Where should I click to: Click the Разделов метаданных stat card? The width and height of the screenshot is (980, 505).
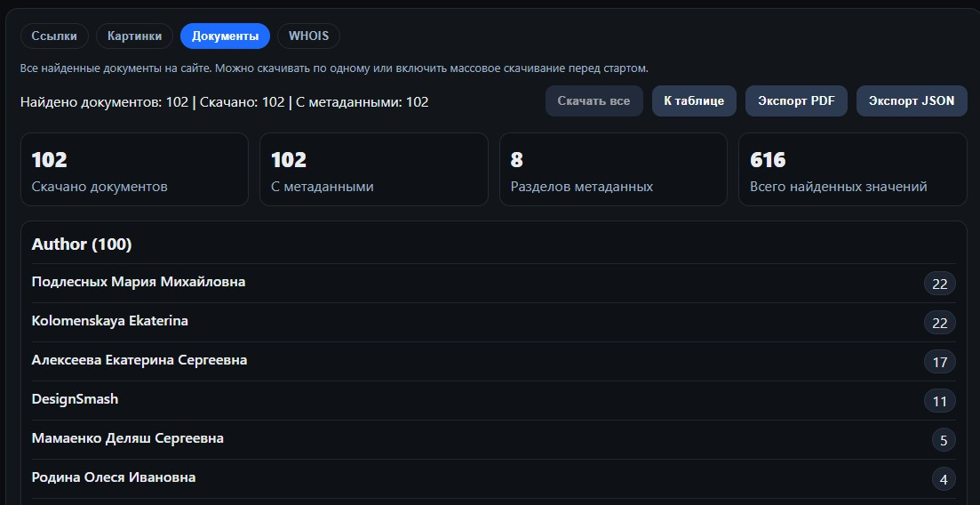coord(613,170)
